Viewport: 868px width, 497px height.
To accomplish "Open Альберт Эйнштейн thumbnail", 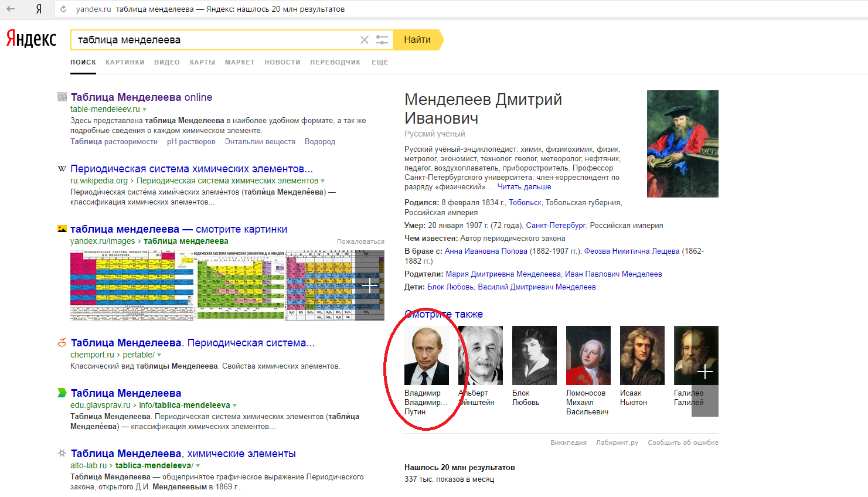I will (x=481, y=355).
